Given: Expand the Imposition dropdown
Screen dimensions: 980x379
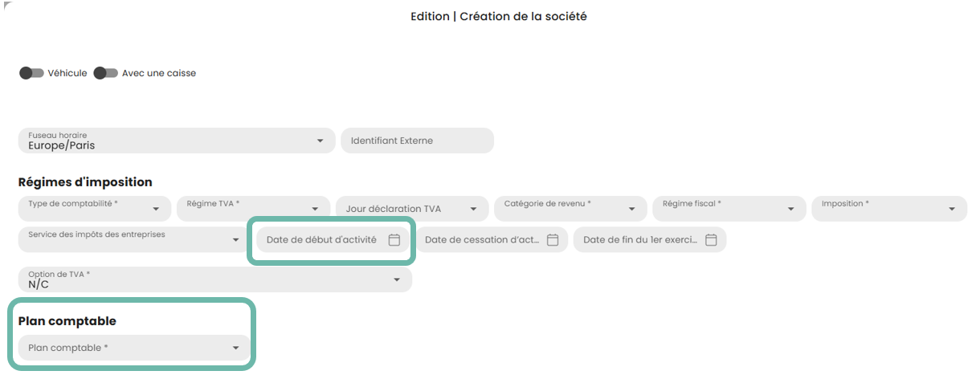Looking at the screenshot, I should [x=888, y=208].
